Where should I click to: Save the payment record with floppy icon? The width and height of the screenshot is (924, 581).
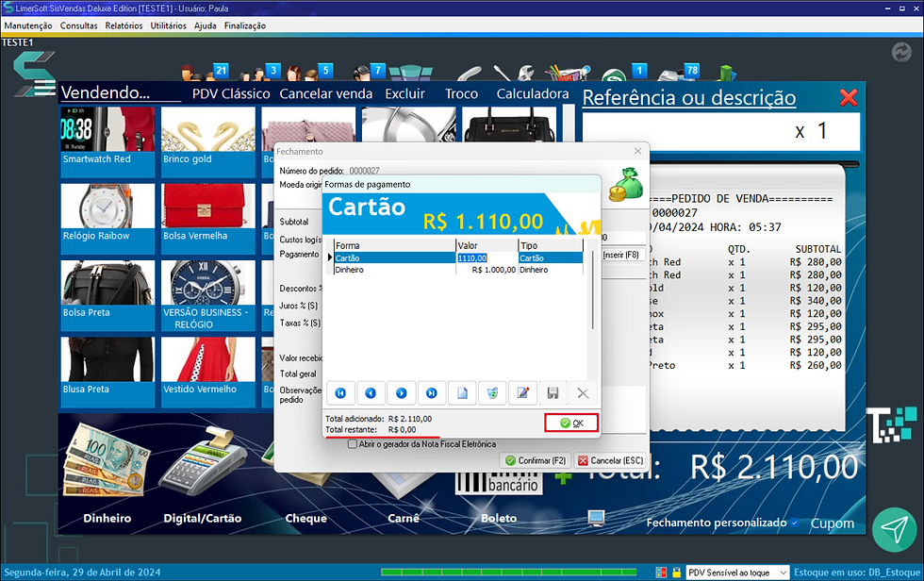(553, 393)
